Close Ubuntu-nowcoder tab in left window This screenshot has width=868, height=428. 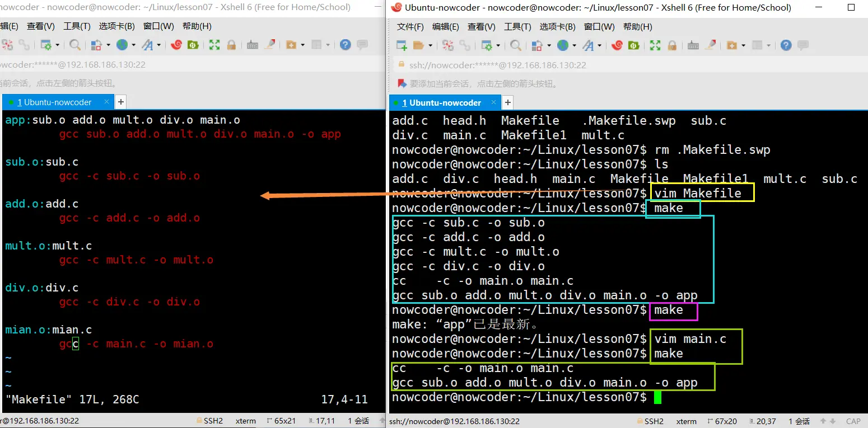click(105, 102)
